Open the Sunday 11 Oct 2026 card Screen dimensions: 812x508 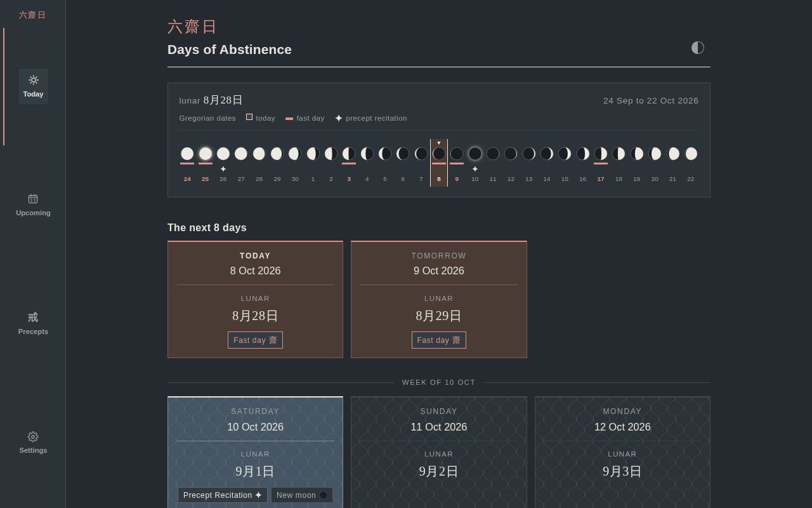coord(439,452)
